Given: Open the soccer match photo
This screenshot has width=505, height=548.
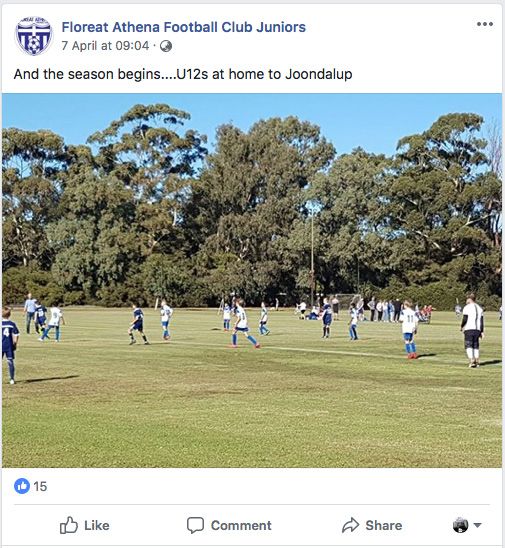Looking at the screenshot, I should point(252,280).
